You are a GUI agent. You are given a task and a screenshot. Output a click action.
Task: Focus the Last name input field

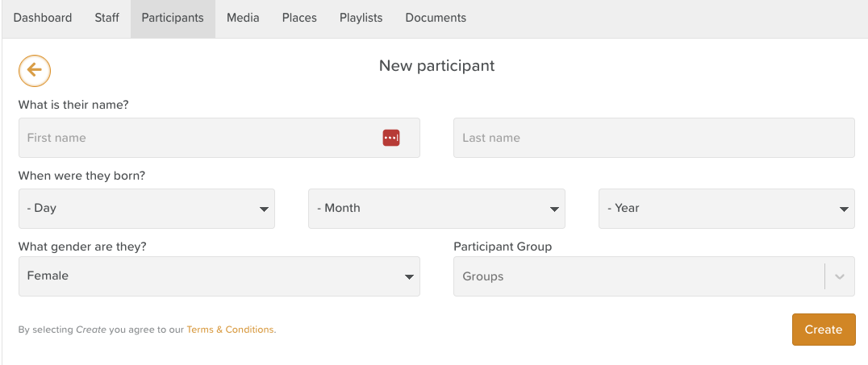653,138
